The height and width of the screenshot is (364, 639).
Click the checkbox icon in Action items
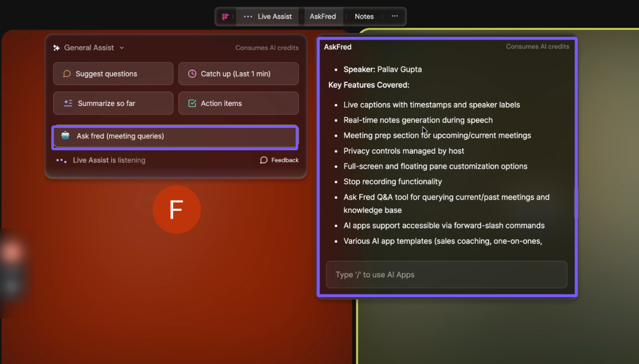pos(192,103)
